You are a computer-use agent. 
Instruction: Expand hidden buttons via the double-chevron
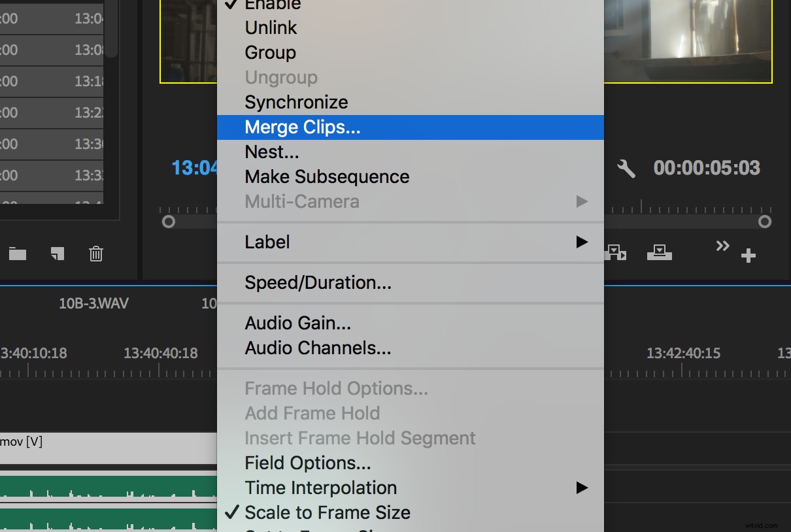722,246
